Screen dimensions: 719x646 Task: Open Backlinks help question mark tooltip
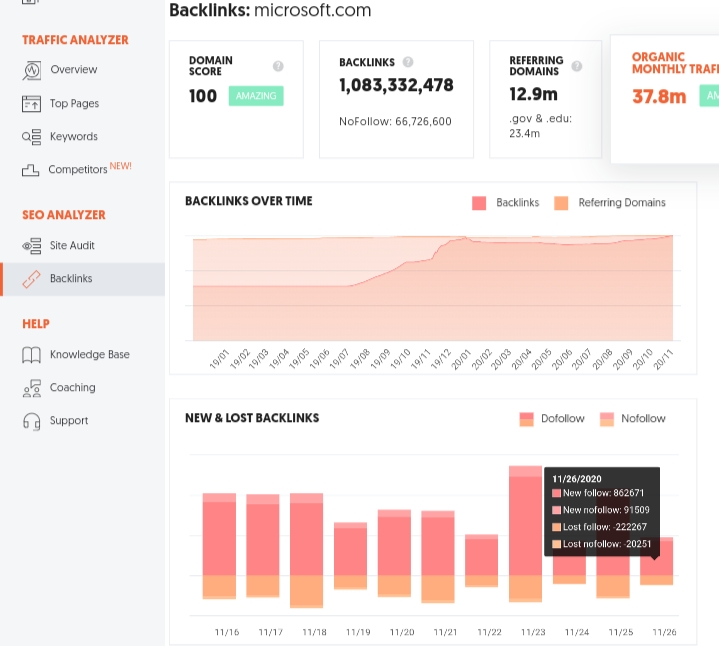coord(408,62)
